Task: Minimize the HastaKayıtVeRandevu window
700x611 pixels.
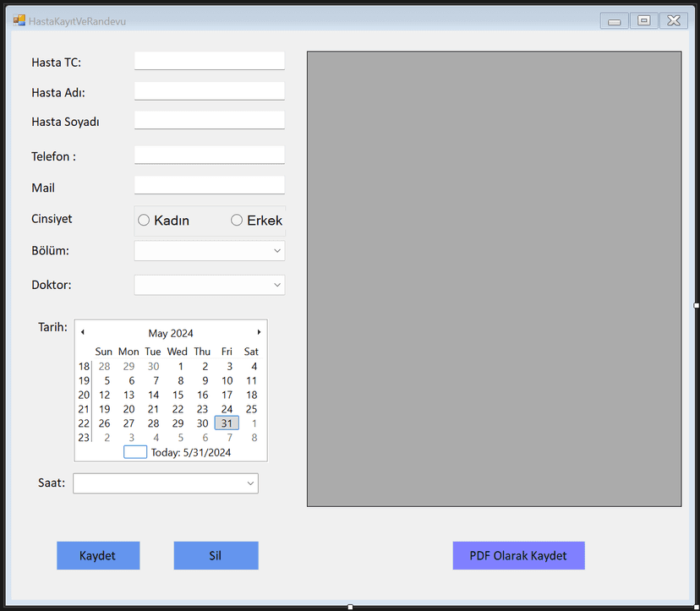Action: tap(615, 21)
